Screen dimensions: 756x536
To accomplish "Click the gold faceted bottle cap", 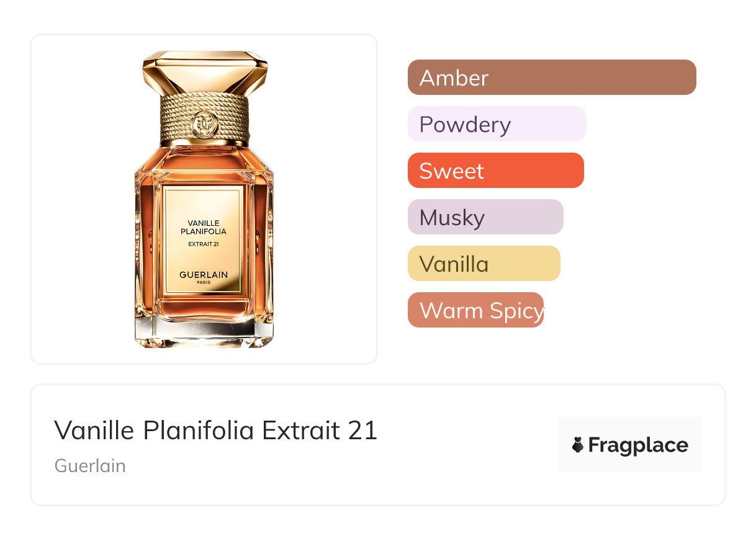I will [204, 73].
